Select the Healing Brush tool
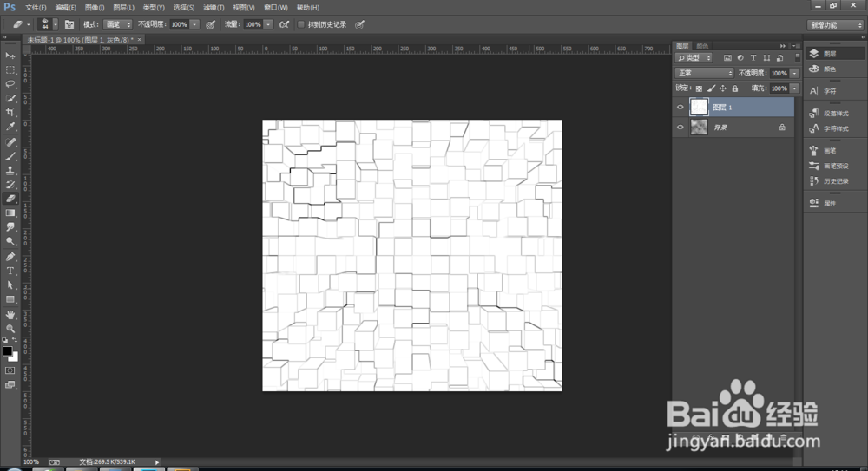Viewport: 868px width, 471px height. [x=10, y=142]
